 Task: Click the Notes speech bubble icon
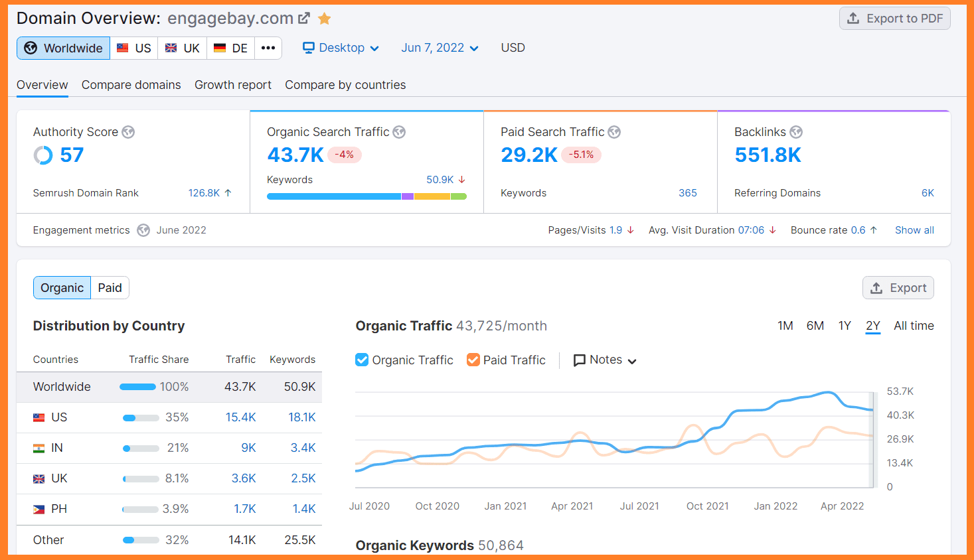[x=580, y=360]
